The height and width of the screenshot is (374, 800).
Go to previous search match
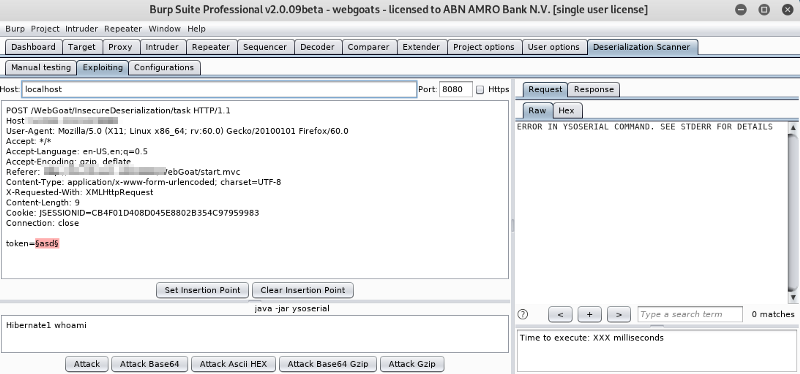tap(560, 314)
